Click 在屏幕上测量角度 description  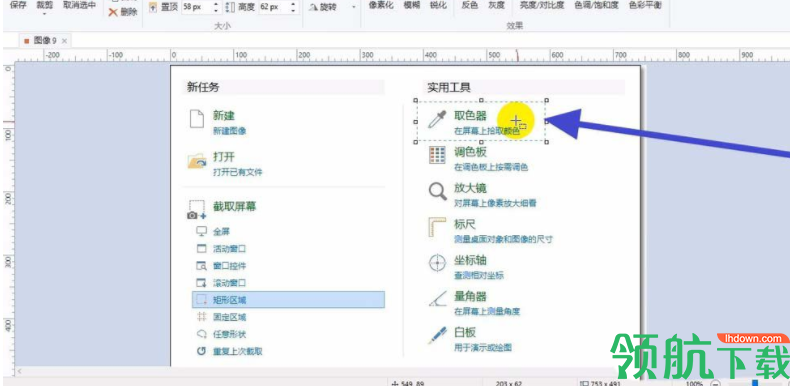tap(487, 311)
